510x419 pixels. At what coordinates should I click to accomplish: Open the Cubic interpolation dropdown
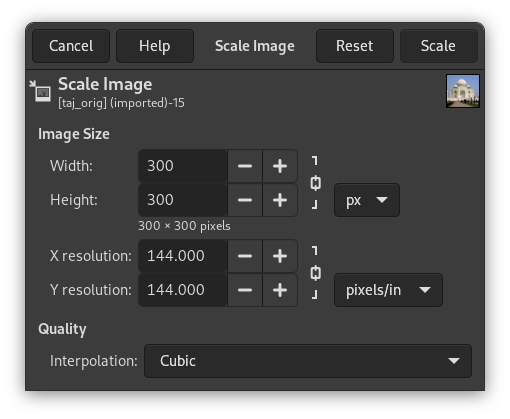[x=308, y=361]
